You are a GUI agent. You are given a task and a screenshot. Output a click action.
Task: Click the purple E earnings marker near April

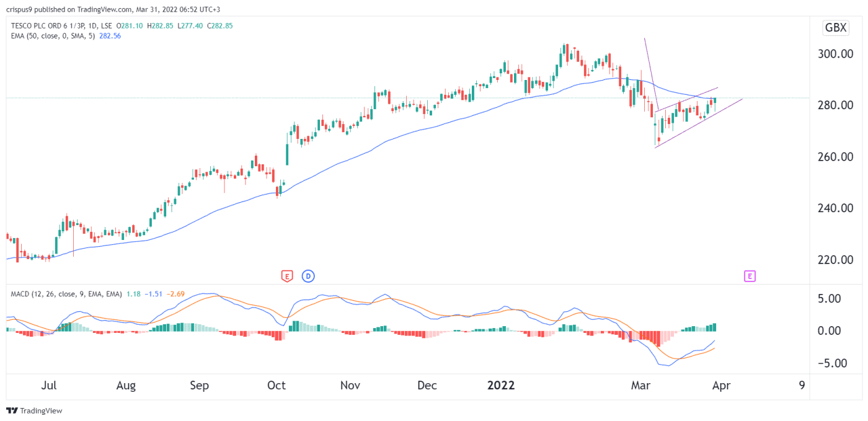point(750,275)
